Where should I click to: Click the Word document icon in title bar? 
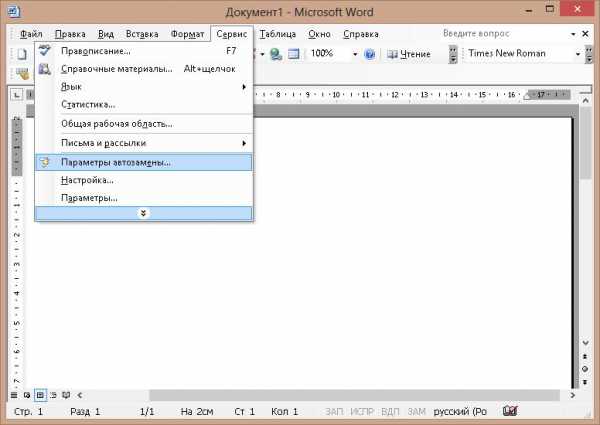tap(14, 11)
